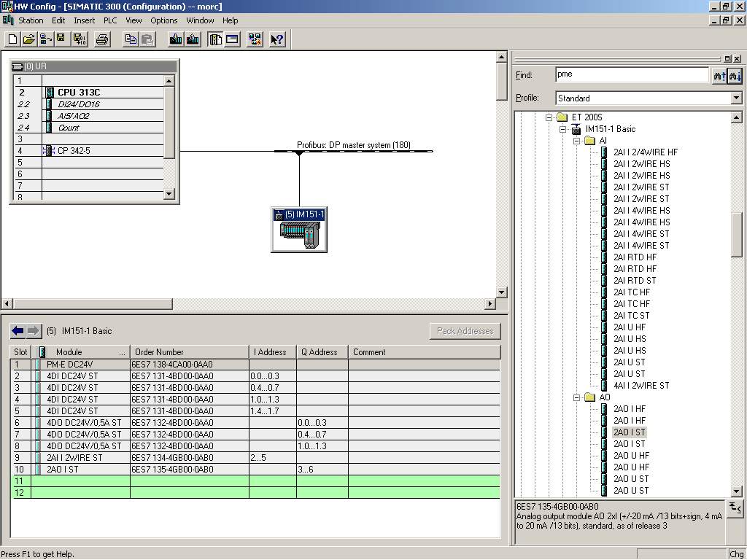The width and height of the screenshot is (747, 560).
Task: Click the search up binoculars icon
Action: pos(719,75)
